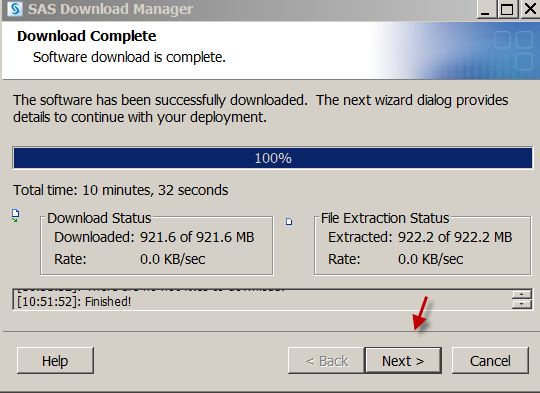Click the Total time elapsed text
540x393 pixels.
tap(121, 190)
